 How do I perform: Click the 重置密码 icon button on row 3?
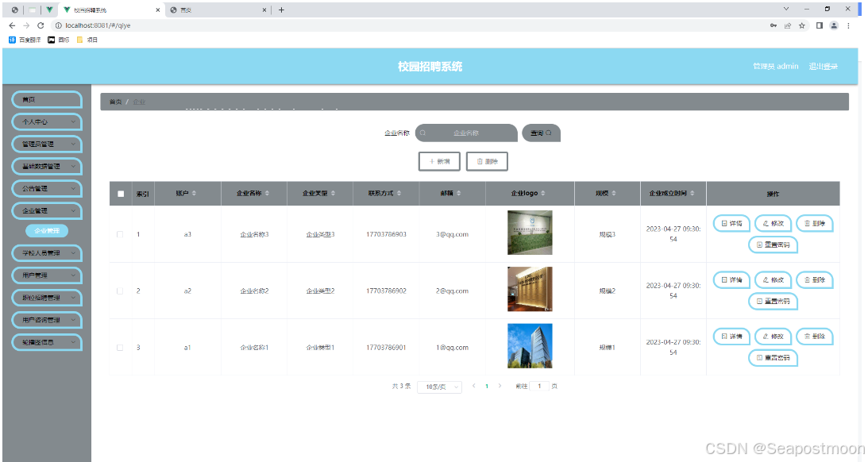pyautogui.click(x=759, y=356)
